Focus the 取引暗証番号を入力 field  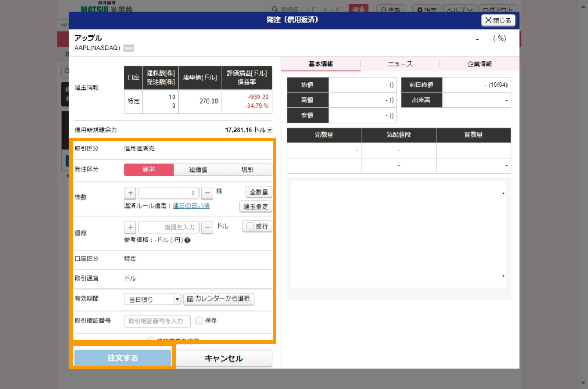pos(157,321)
